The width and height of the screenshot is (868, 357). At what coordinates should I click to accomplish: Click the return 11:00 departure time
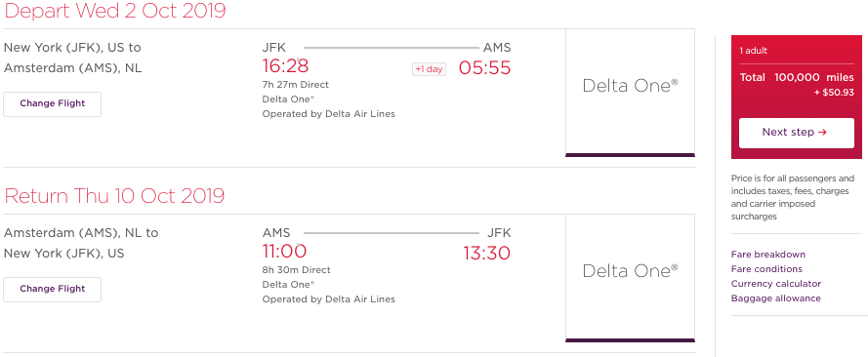284,252
